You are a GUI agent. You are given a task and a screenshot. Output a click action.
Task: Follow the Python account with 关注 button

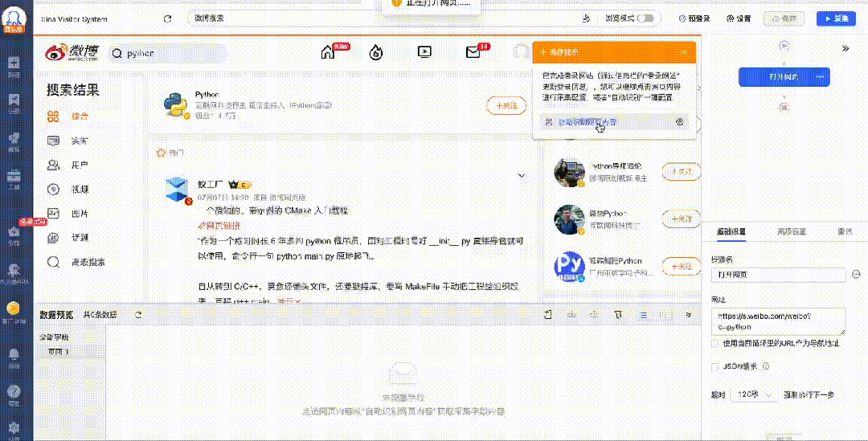tap(506, 105)
